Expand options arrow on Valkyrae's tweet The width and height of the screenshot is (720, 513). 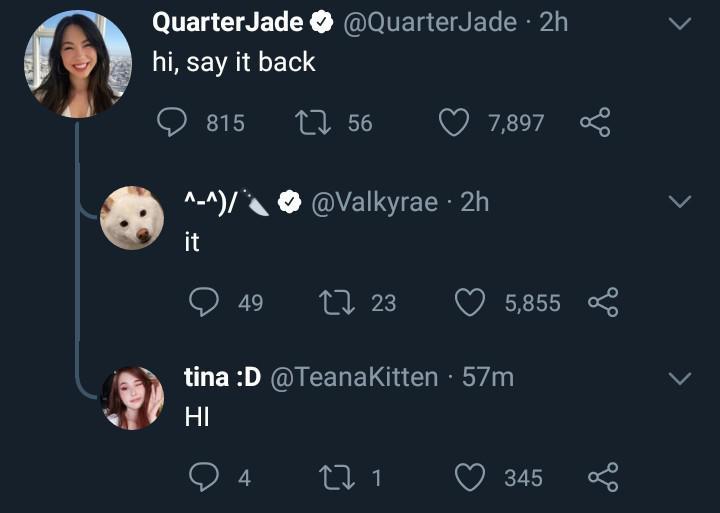tap(679, 202)
